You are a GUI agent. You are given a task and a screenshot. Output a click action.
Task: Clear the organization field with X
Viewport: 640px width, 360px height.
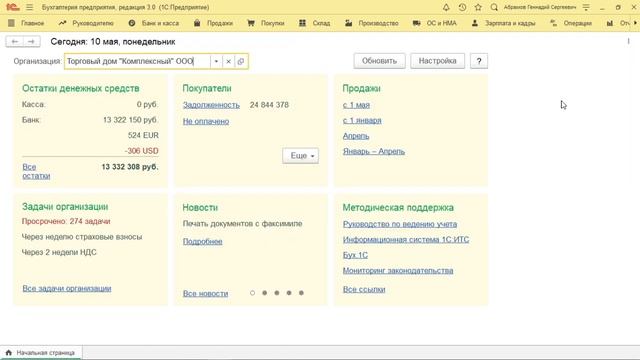(229, 61)
